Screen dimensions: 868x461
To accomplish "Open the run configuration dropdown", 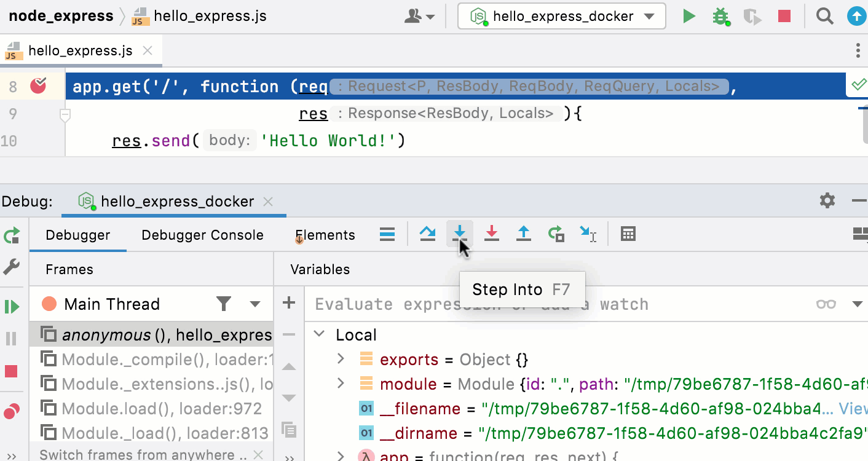I will pyautogui.click(x=650, y=16).
